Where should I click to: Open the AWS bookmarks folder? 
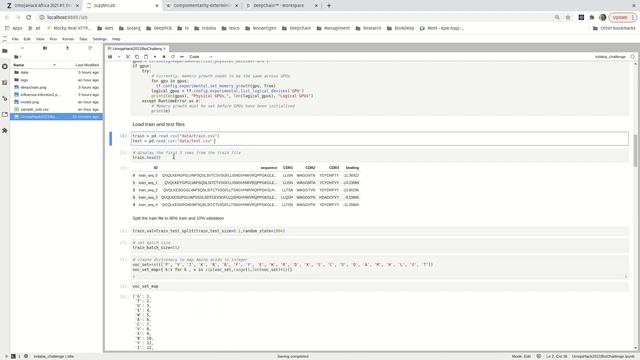[x=105, y=28]
